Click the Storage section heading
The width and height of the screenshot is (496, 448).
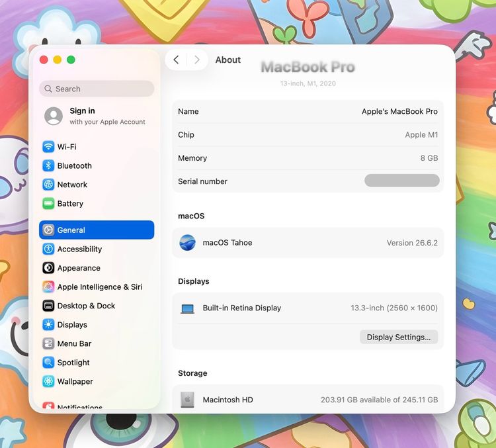[x=192, y=373]
